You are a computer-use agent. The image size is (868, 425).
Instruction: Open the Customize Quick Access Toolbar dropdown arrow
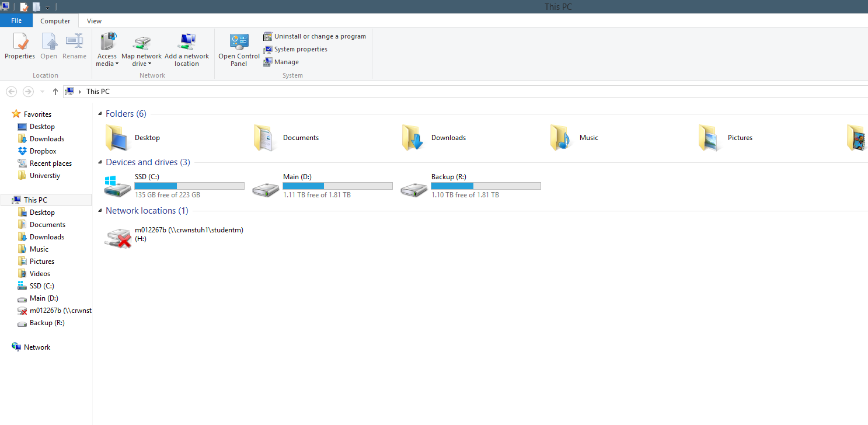pyautogui.click(x=47, y=8)
